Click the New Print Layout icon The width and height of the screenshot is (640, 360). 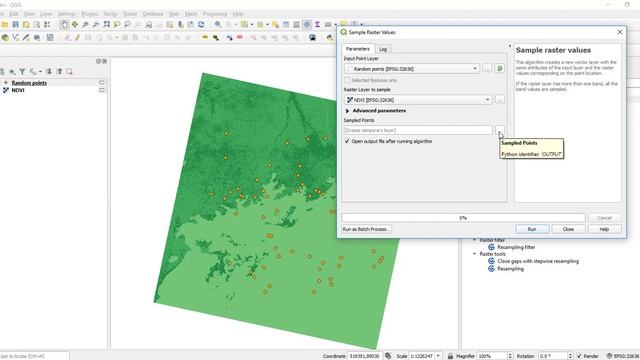[26, 24]
